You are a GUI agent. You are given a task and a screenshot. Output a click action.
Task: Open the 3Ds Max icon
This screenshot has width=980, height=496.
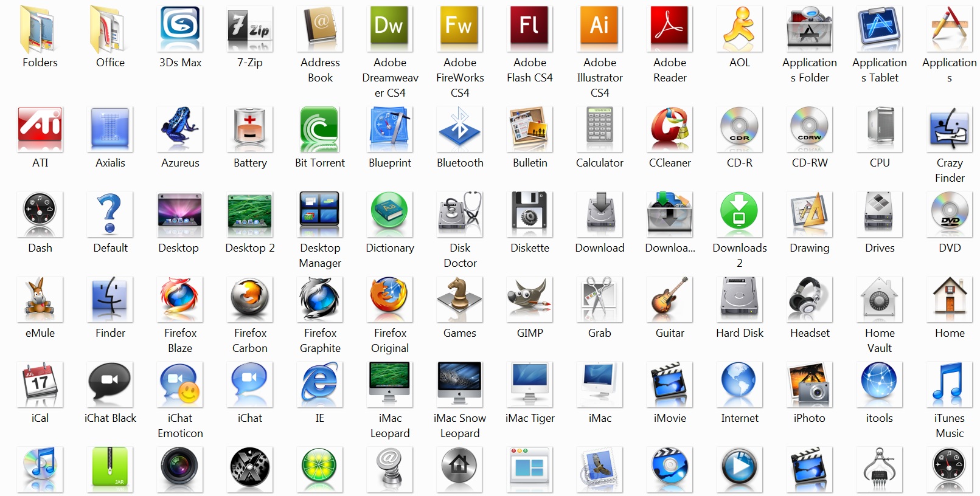180,29
